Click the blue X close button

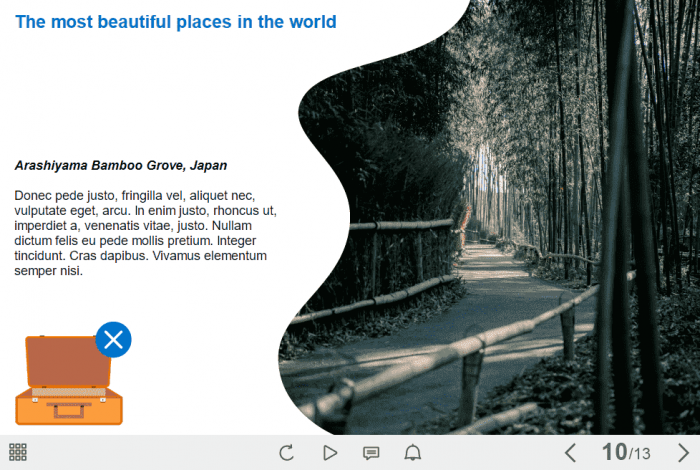click(x=113, y=340)
